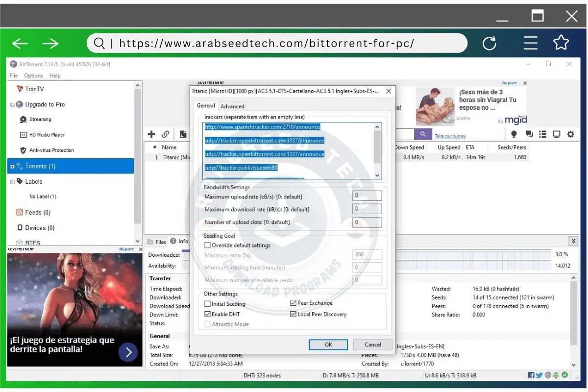
Task: Collapse the Labels tree node
Action: click(x=12, y=182)
